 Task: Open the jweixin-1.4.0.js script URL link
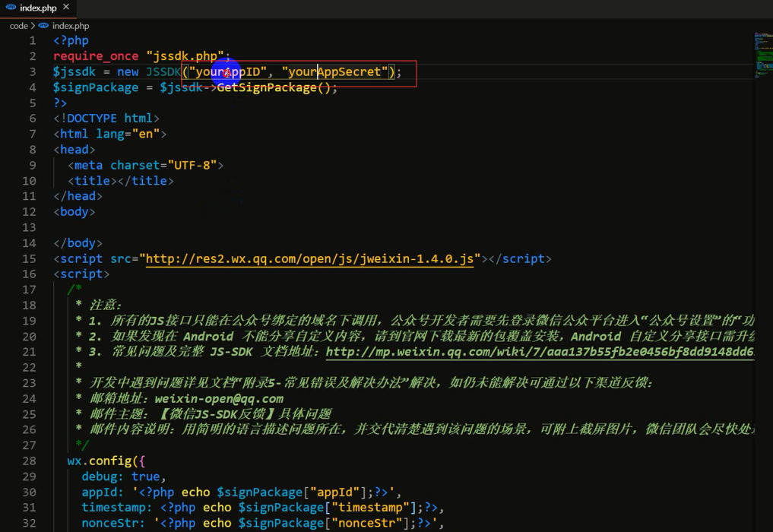pos(309,259)
